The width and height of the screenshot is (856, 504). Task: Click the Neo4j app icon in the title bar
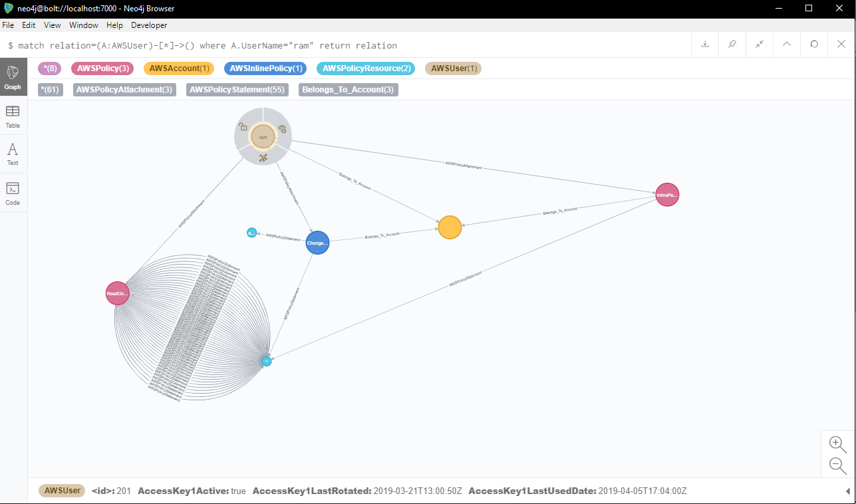(9, 8)
